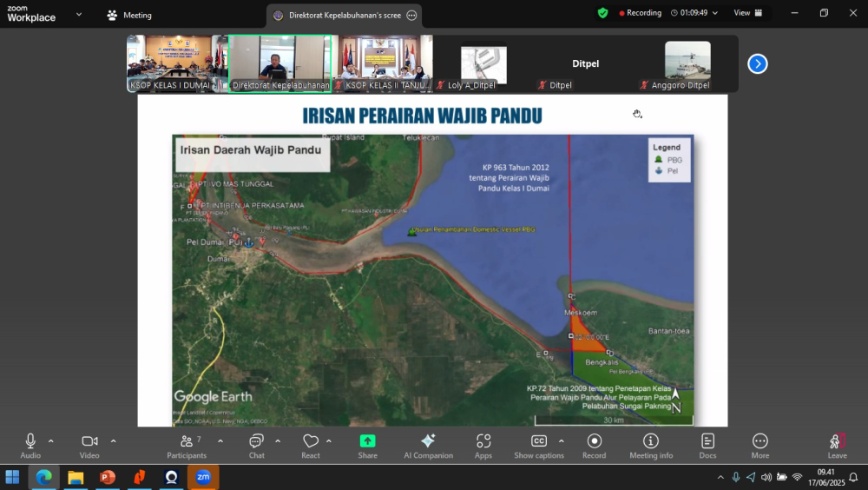Select Ditpel participant tile
This screenshot has height=490, width=868.
585,65
